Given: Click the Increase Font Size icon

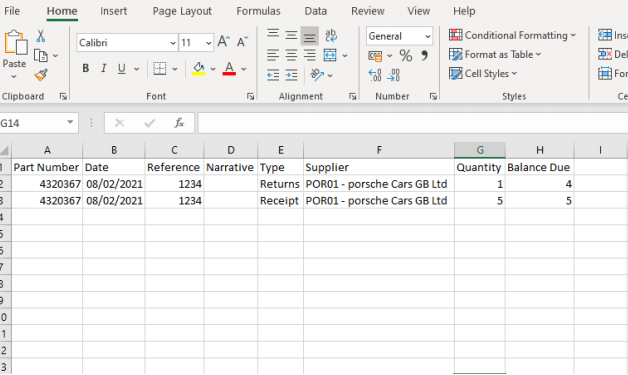Looking at the screenshot, I should (x=223, y=42).
